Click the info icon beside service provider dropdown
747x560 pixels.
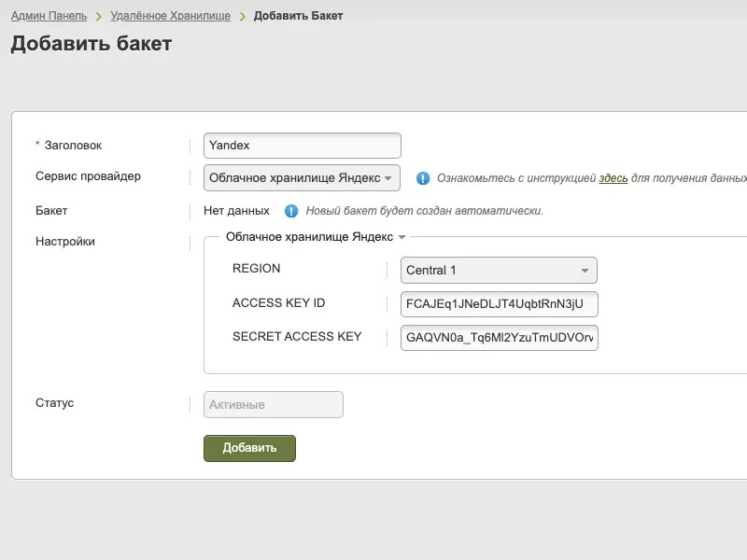click(423, 177)
